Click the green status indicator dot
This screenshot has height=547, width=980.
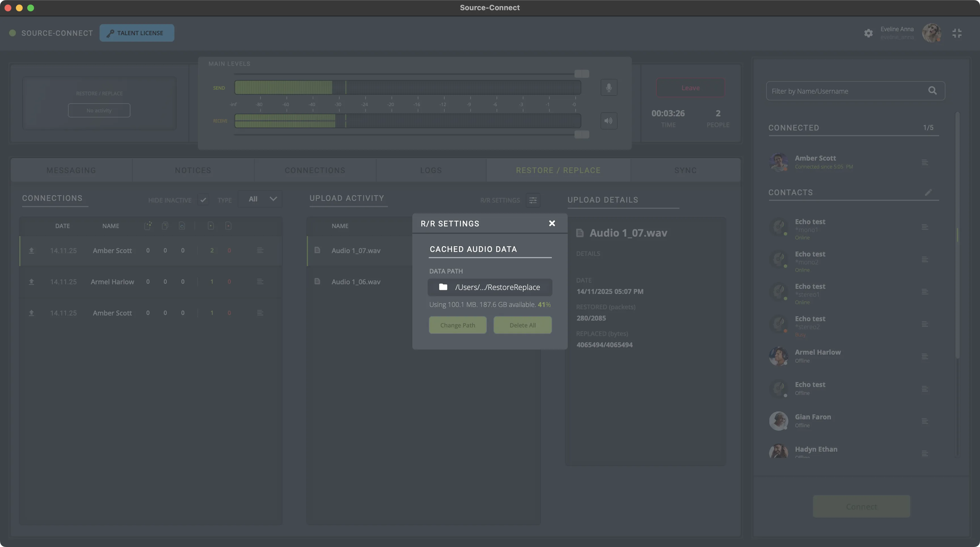click(x=12, y=33)
